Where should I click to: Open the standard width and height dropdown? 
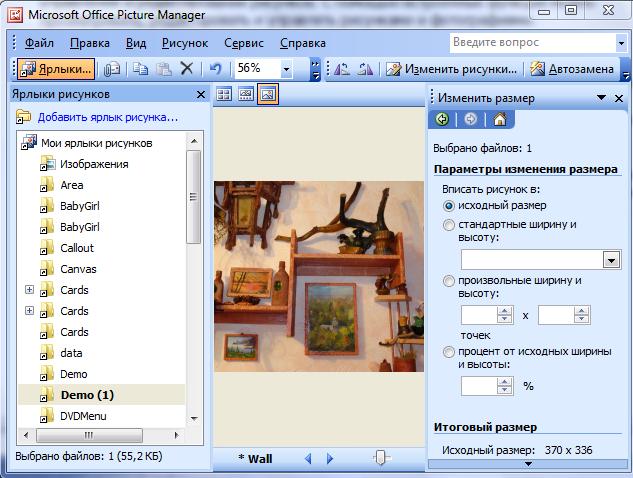611,260
